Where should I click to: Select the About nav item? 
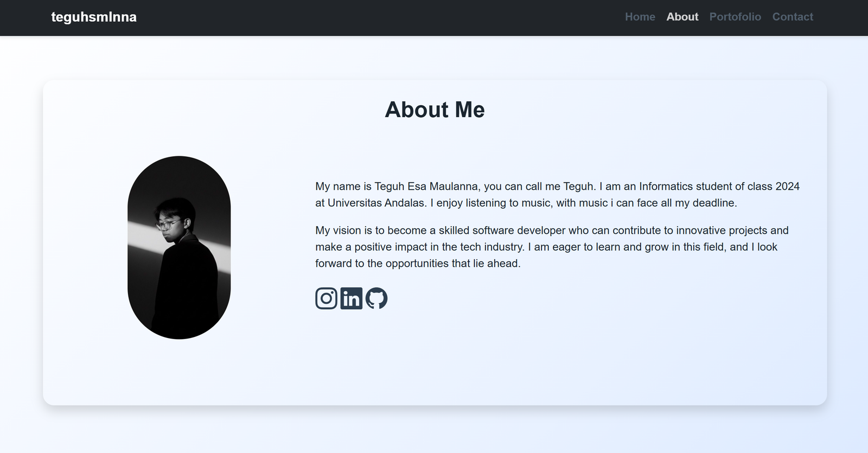tap(682, 17)
